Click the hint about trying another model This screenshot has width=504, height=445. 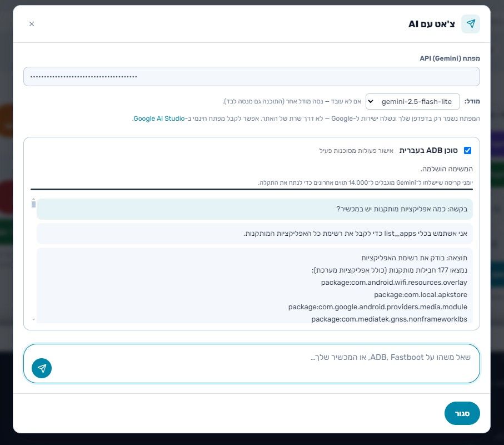[292, 101]
